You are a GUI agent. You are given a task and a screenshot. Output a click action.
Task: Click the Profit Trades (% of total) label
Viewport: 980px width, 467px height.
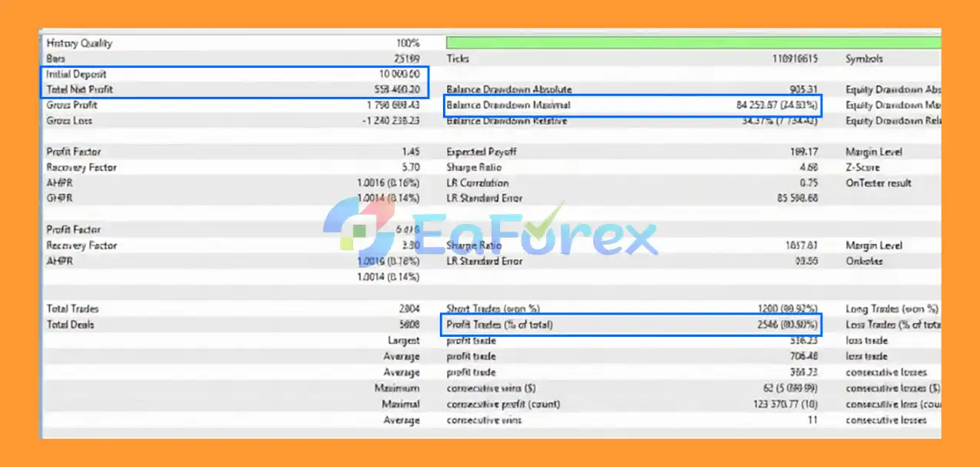(x=500, y=325)
